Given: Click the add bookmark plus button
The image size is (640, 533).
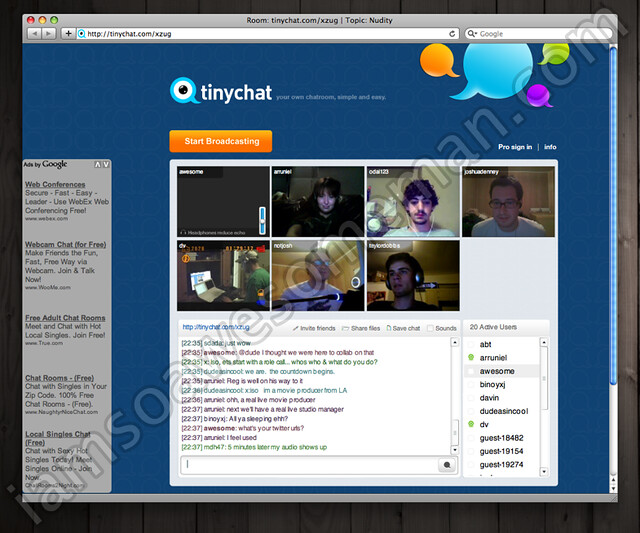Looking at the screenshot, I should coord(68,33).
